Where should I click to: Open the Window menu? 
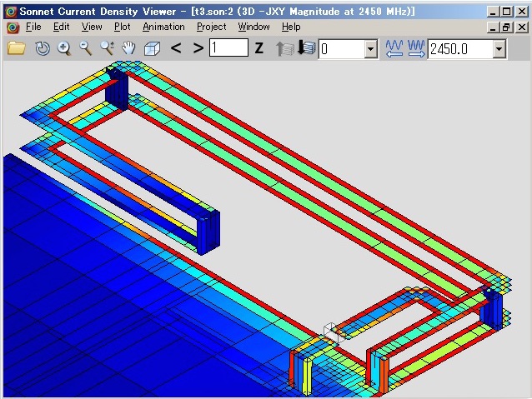click(253, 27)
